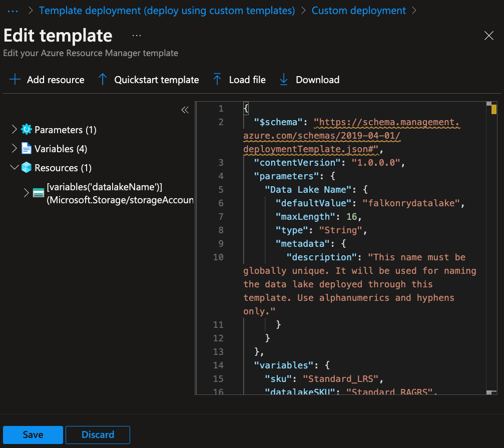The image size is (504, 448).
Task: Click the storage account resource icon
Action: (x=39, y=193)
